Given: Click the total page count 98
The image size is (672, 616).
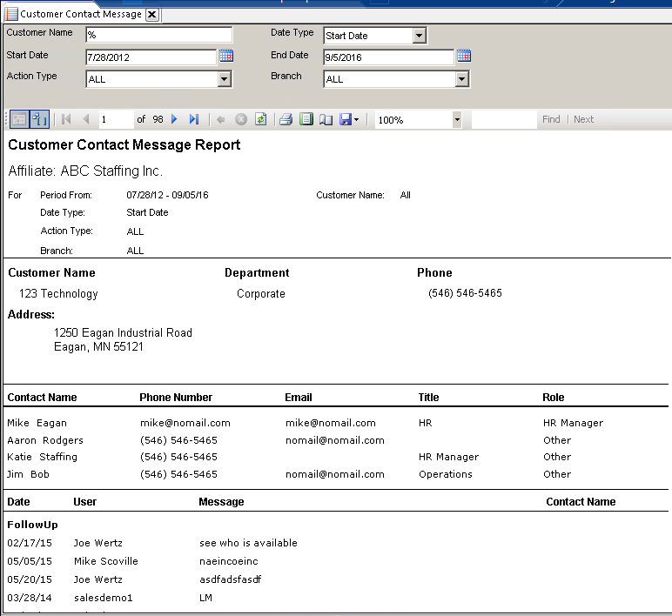Looking at the screenshot, I should [158, 119].
